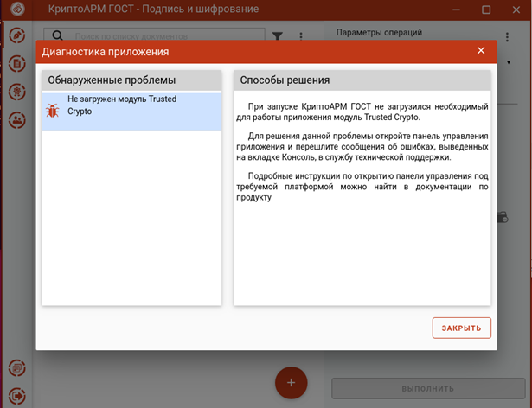This screenshot has height=408, width=532.
Task: Close the diagnostics dialog with the X icon
Action: click(x=481, y=50)
